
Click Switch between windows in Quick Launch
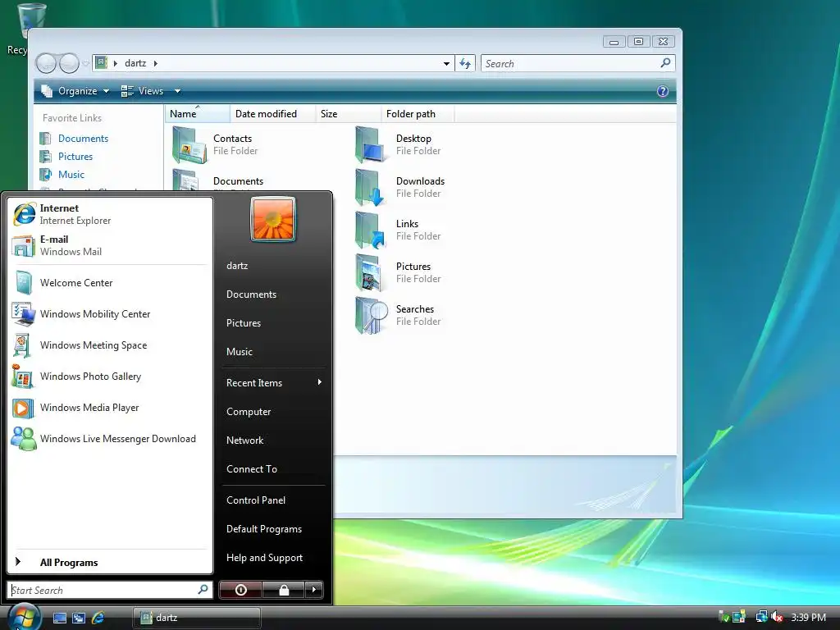pyautogui.click(x=79, y=618)
